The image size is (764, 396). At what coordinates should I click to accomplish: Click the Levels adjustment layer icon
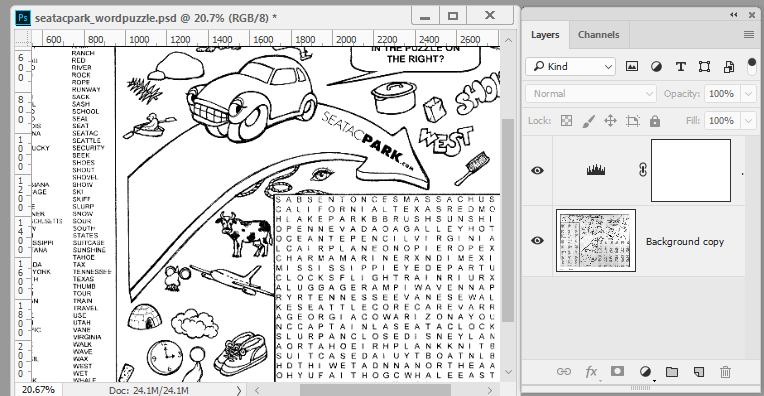(595, 170)
